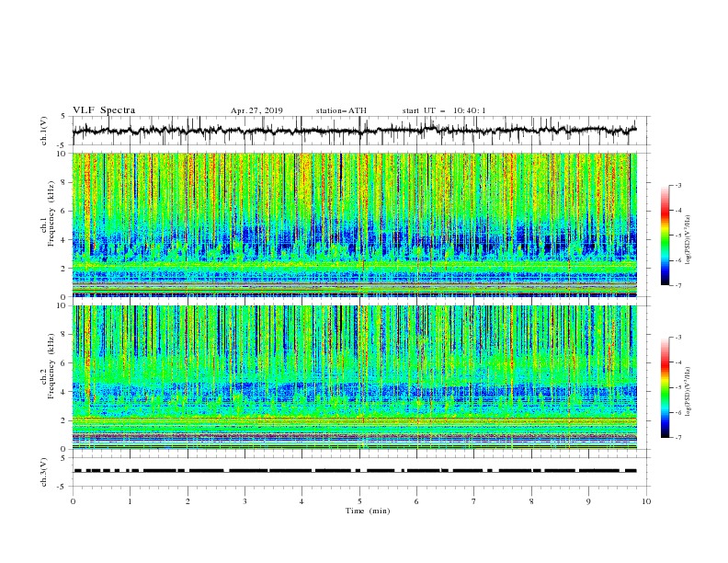Viewport: 728px width, 563px height.
Task: Click the "start UT = 10:40:1" text
Action: [444, 110]
